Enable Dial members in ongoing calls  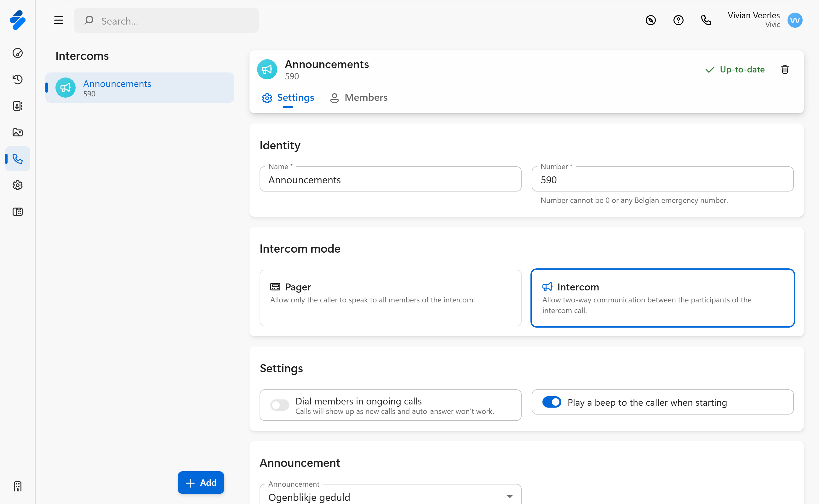279,405
